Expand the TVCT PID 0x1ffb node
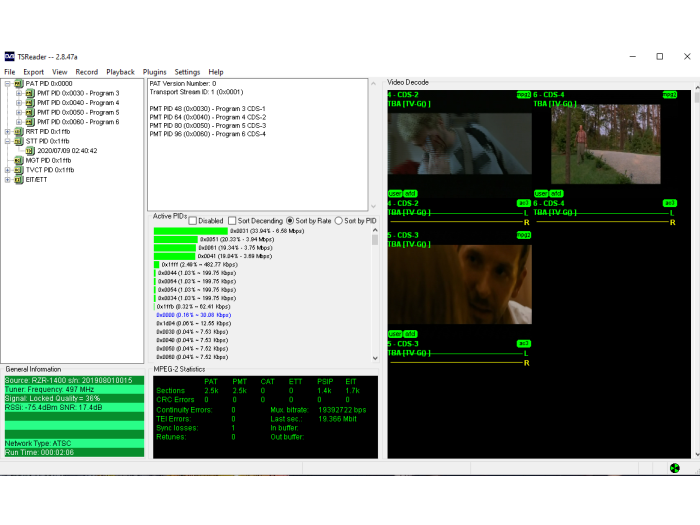The image size is (700, 525). pyautogui.click(x=8, y=170)
